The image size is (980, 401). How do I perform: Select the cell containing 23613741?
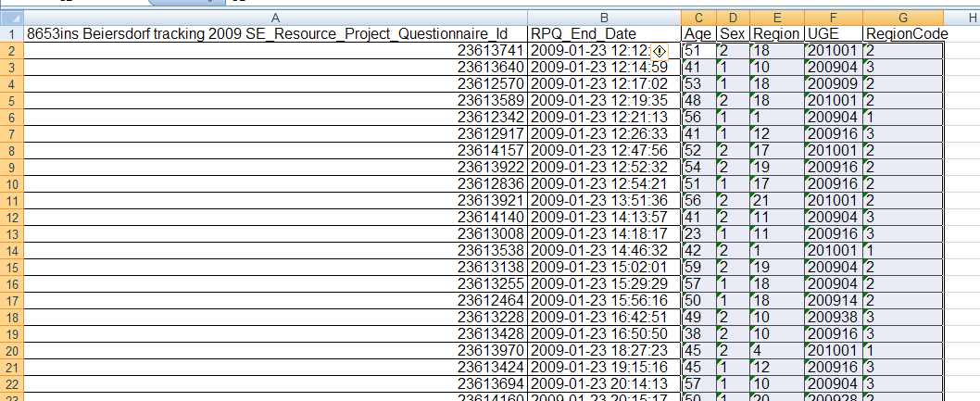pyautogui.click(x=275, y=50)
